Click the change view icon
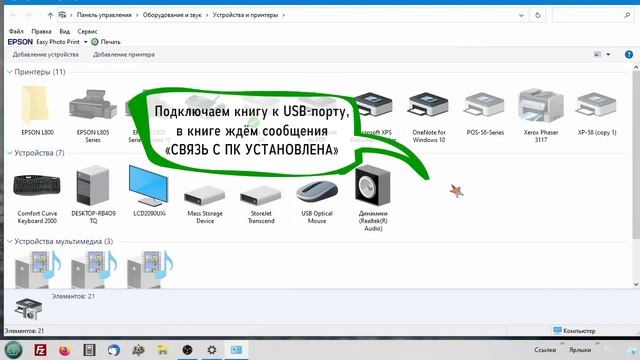 click(598, 54)
